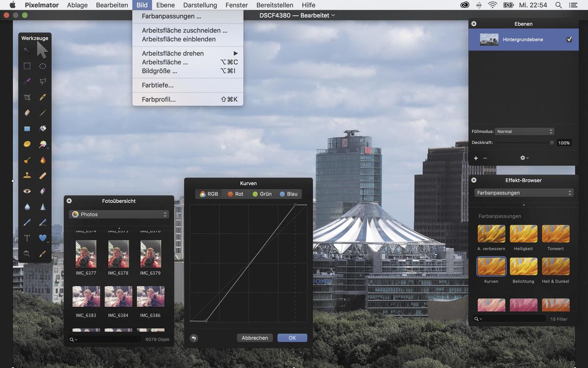Select the Magic Wand tool
Screen dimensions: 588x368
(x=27, y=51)
